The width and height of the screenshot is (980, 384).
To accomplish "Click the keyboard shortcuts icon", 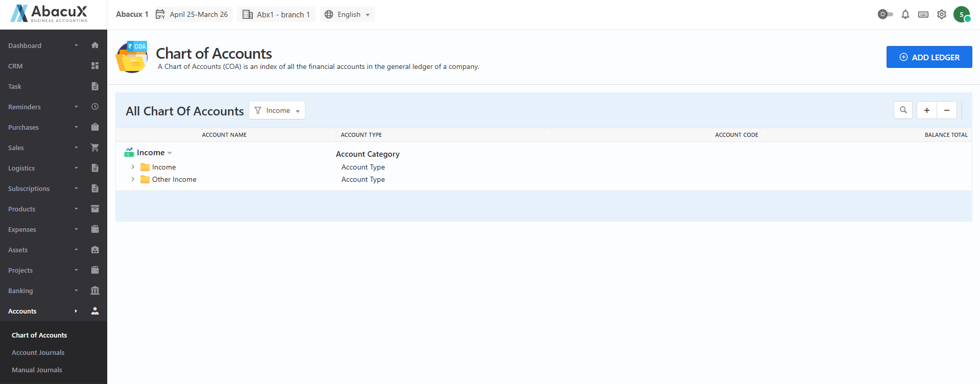I will [923, 14].
